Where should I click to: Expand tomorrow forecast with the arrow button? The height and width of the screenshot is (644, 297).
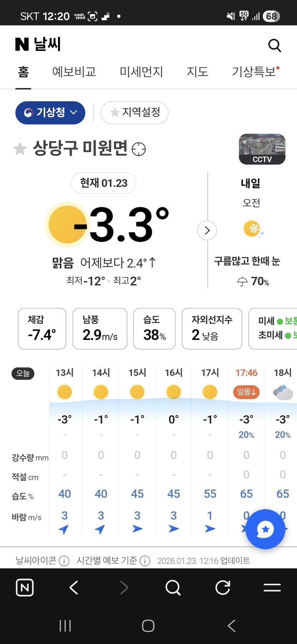(207, 230)
